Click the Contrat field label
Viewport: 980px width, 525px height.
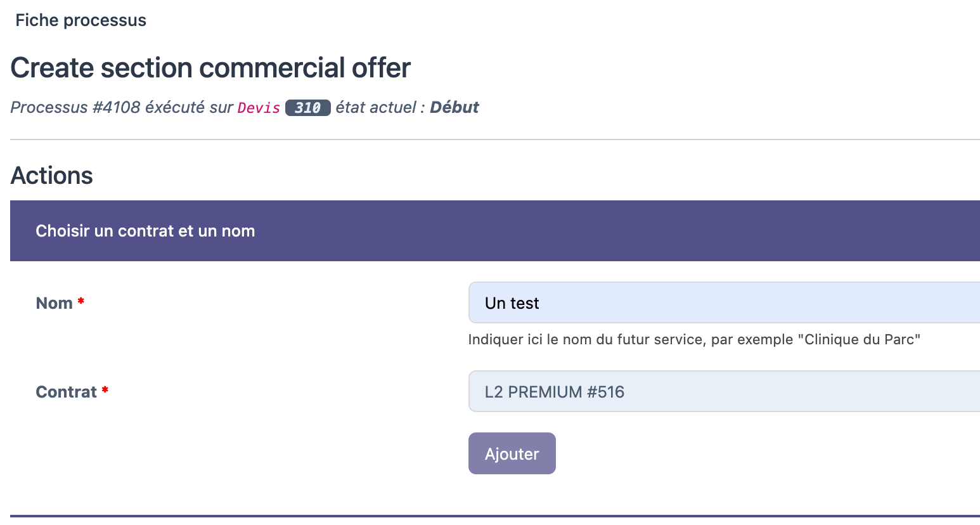(66, 392)
